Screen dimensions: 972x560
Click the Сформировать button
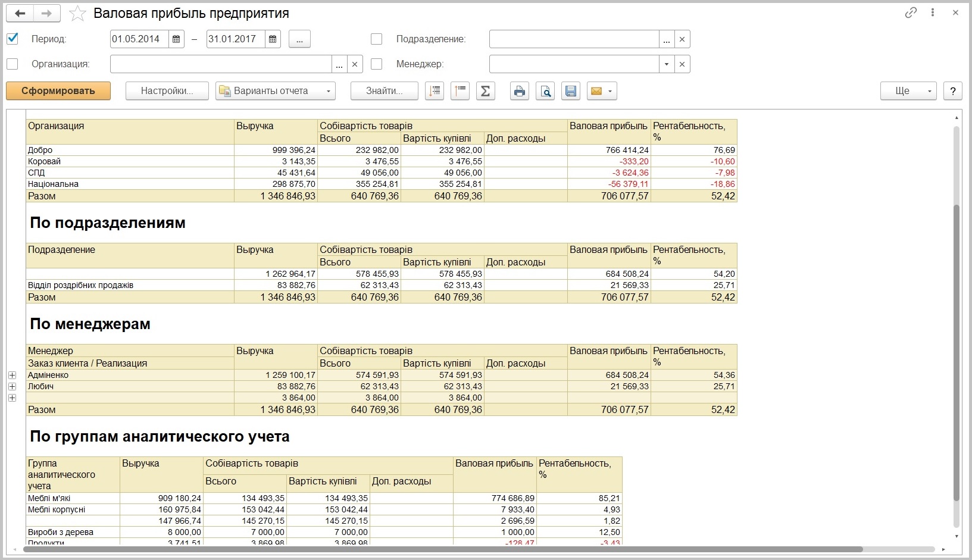click(x=58, y=91)
